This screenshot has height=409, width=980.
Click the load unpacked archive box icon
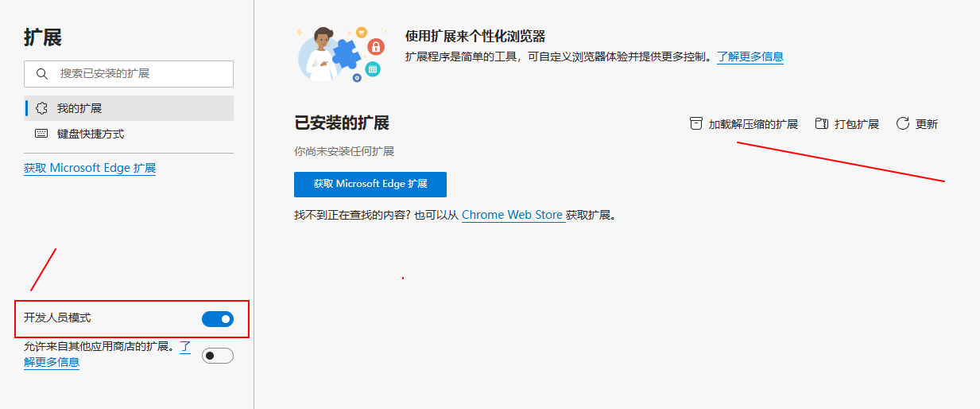[x=695, y=123]
